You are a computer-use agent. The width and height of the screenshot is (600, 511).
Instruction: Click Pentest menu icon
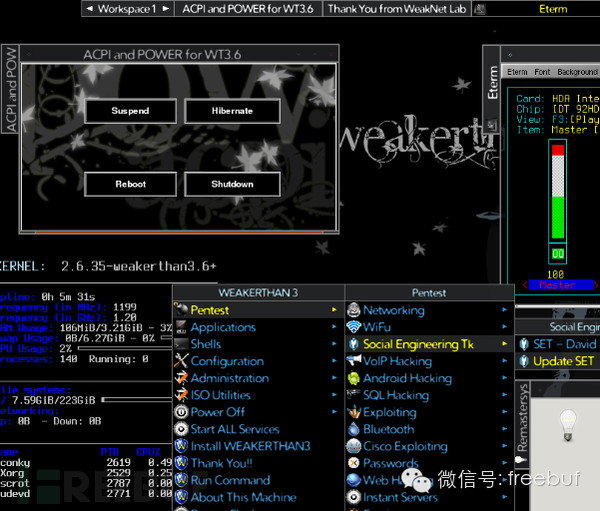pyautogui.click(x=181, y=310)
